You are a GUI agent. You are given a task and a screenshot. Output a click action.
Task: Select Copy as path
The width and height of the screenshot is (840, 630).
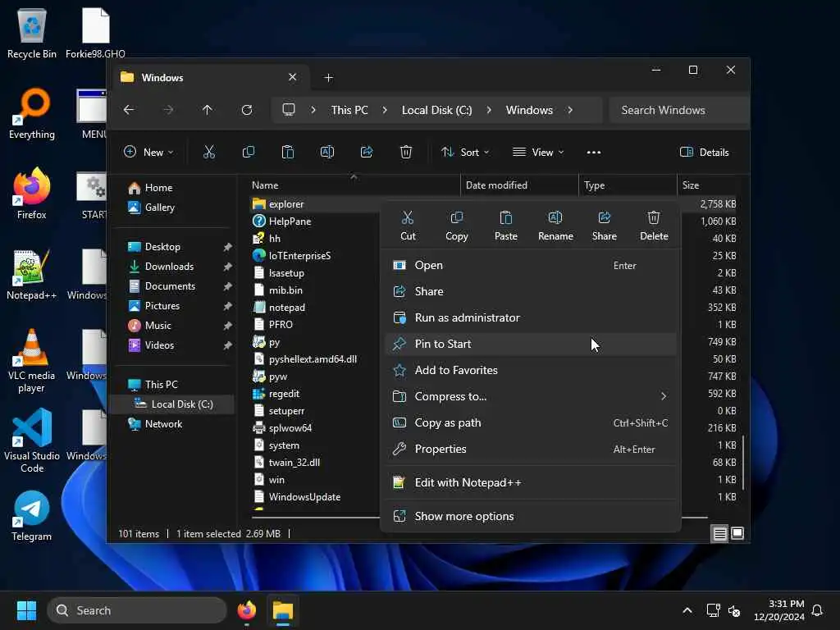531,422
